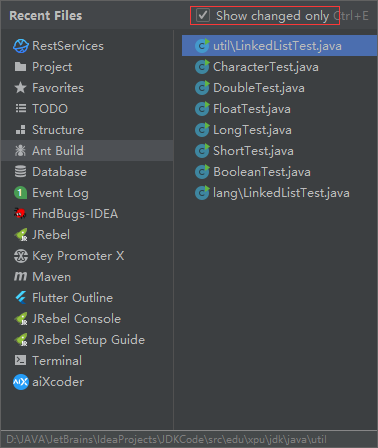
Task: Open the Database tool window icon
Action: pos(21,172)
